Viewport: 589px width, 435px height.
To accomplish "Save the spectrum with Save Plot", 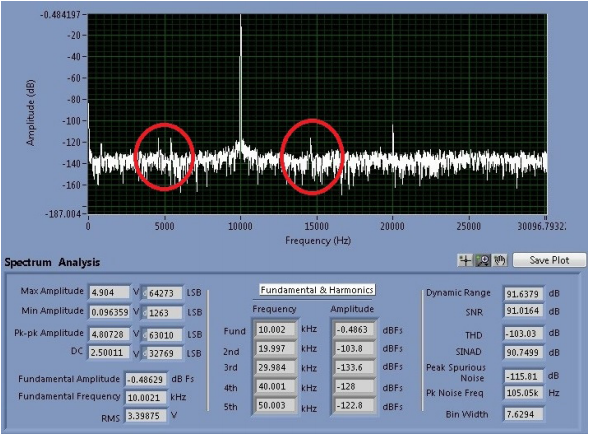I will point(549,260).
